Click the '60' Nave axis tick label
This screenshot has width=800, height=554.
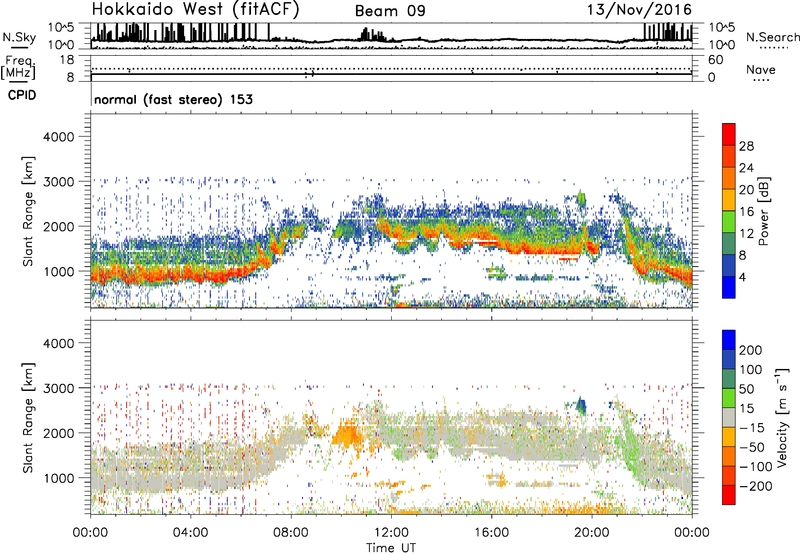715,60
